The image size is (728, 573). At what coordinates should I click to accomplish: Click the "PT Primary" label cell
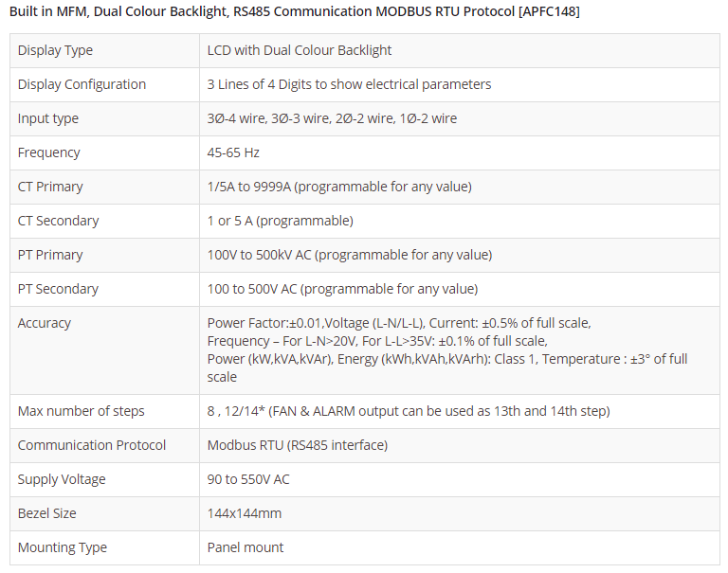click(50, 255)
